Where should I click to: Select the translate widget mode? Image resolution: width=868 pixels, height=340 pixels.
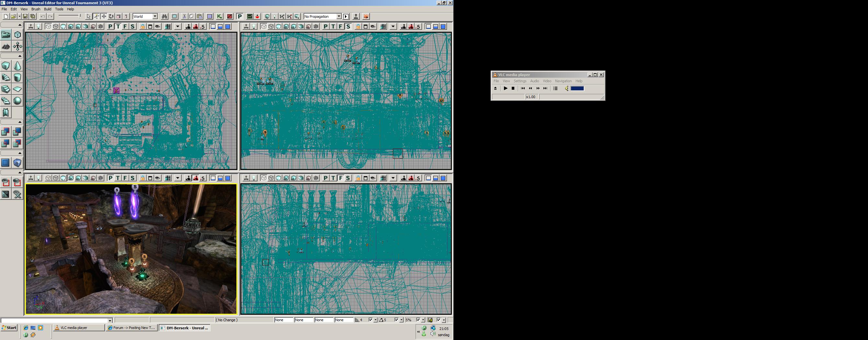[104, 16]
